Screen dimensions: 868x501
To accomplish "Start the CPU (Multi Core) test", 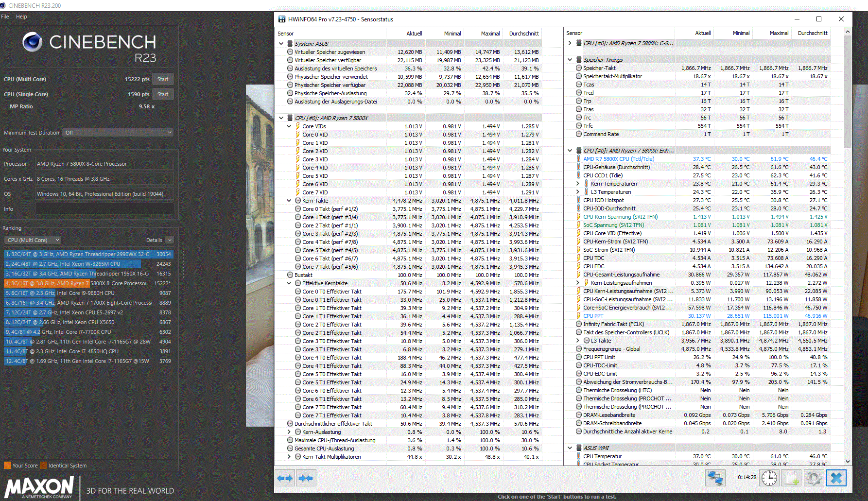I will point(163,79).
